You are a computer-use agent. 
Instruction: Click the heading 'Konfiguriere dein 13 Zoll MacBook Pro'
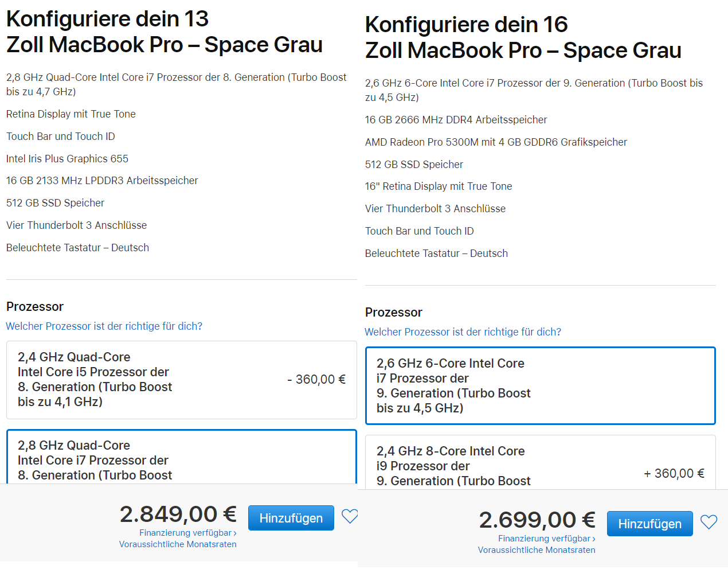click(x=164, y=32)
